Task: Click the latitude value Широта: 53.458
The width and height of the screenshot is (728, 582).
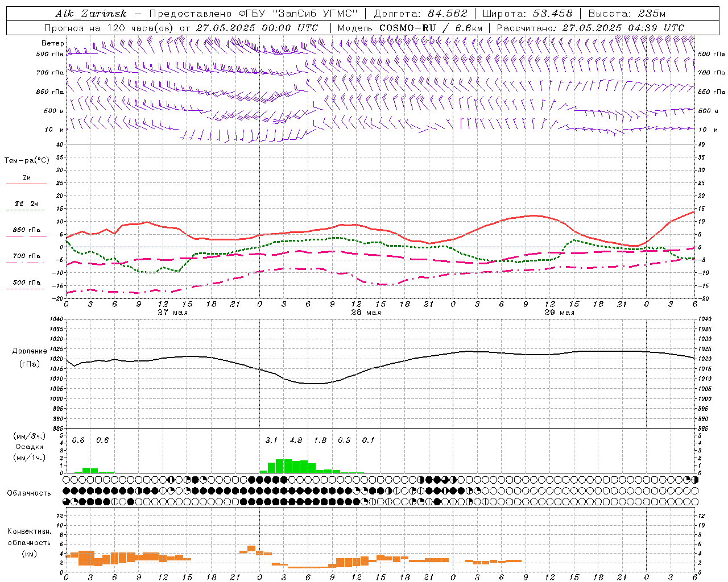Action: 527,14
